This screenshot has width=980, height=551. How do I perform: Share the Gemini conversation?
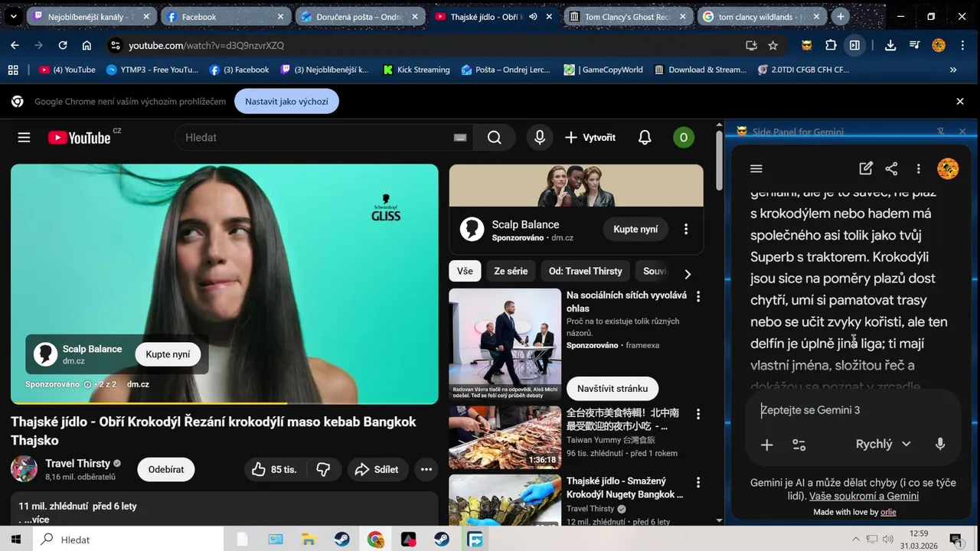tap(891, 168)
